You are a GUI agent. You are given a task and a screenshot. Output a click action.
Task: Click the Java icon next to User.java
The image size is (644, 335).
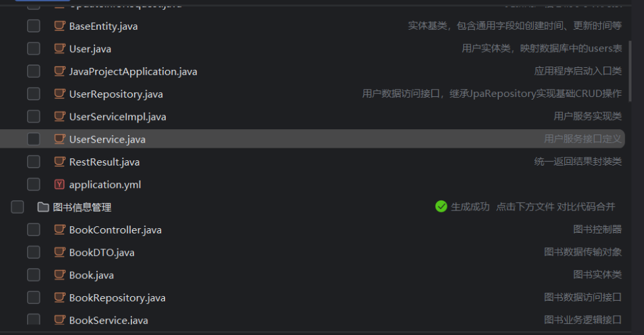(x=59, y=49)
